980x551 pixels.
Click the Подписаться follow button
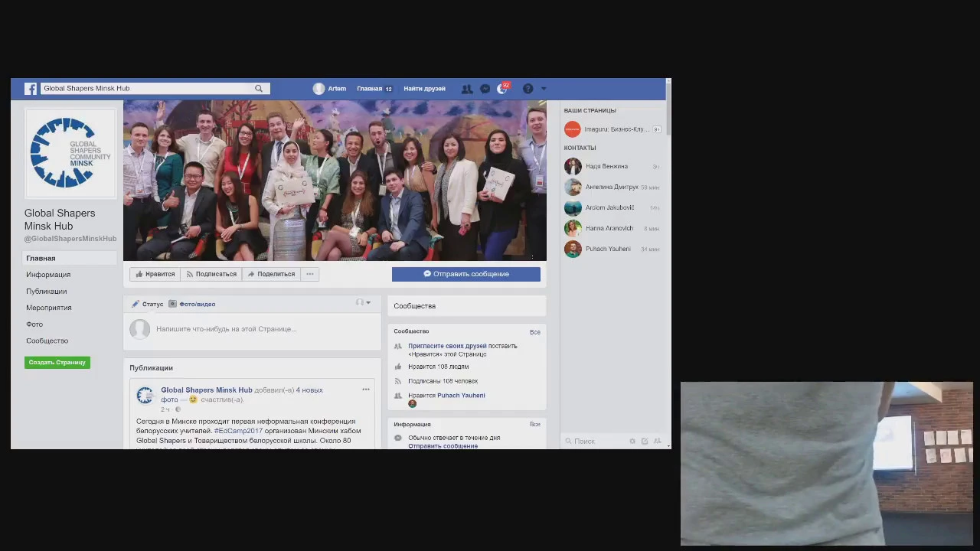point(211,274)
